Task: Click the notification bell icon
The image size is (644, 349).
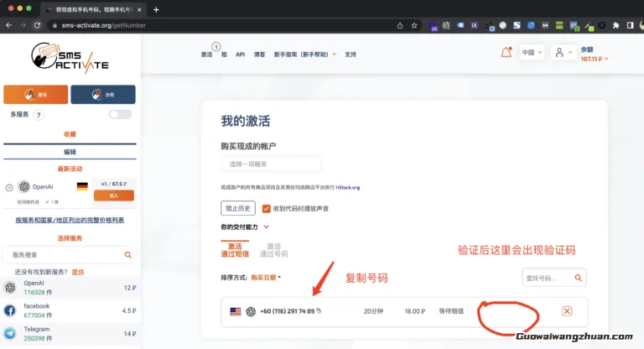Action: coord(506,53)
